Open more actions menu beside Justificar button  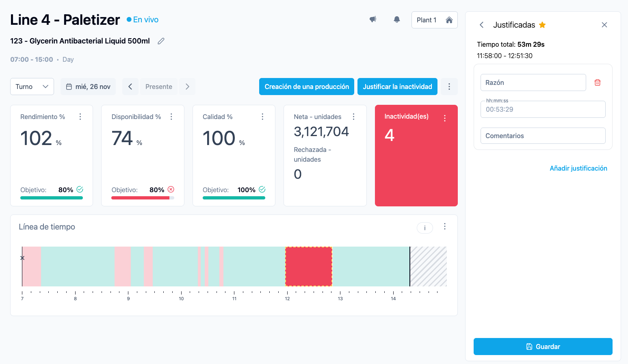449,87
